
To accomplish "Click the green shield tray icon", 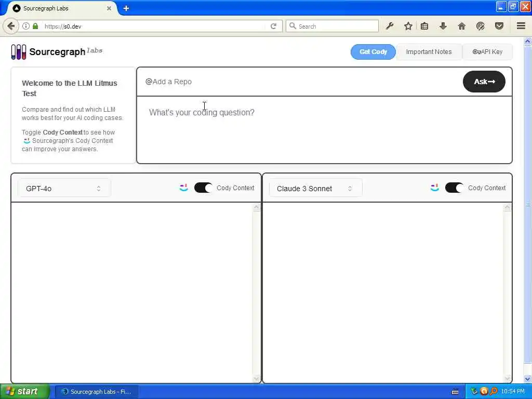I will [474, 392].
